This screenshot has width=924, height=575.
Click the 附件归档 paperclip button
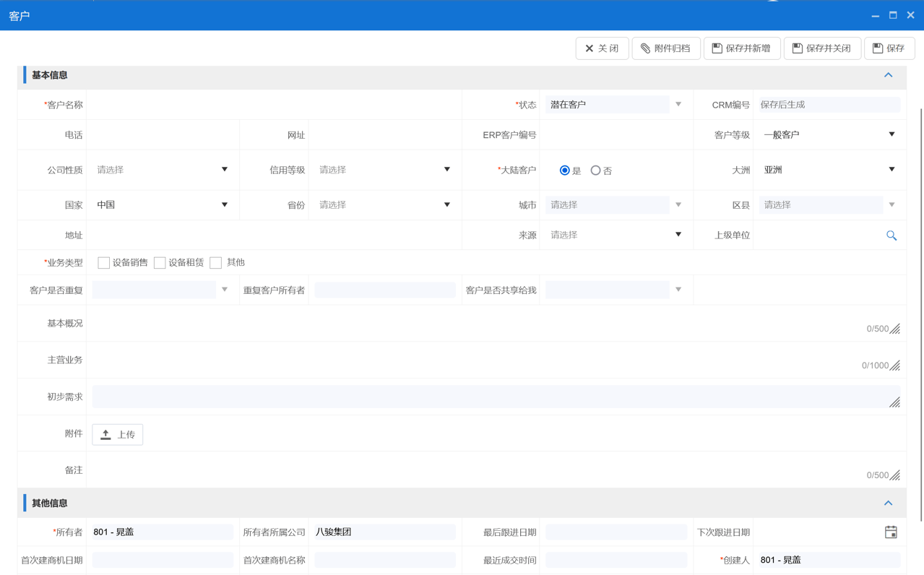[x=665, y=48]
